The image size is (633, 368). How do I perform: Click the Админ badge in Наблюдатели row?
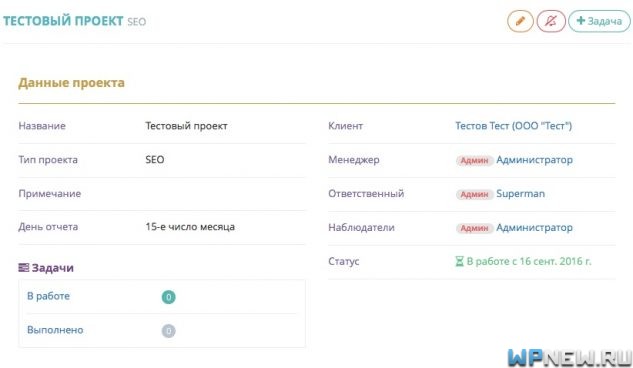pyautogui.click(x=474, y=228)
